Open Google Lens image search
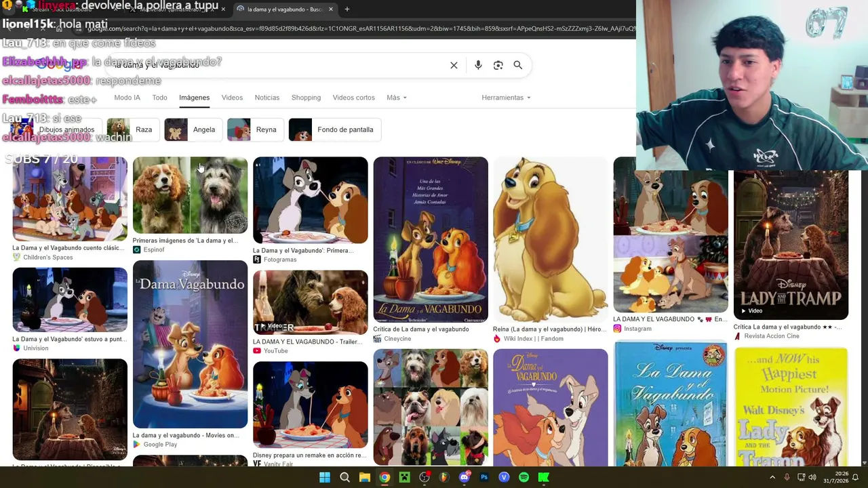 pyautogui.click(x=498, y=65)
